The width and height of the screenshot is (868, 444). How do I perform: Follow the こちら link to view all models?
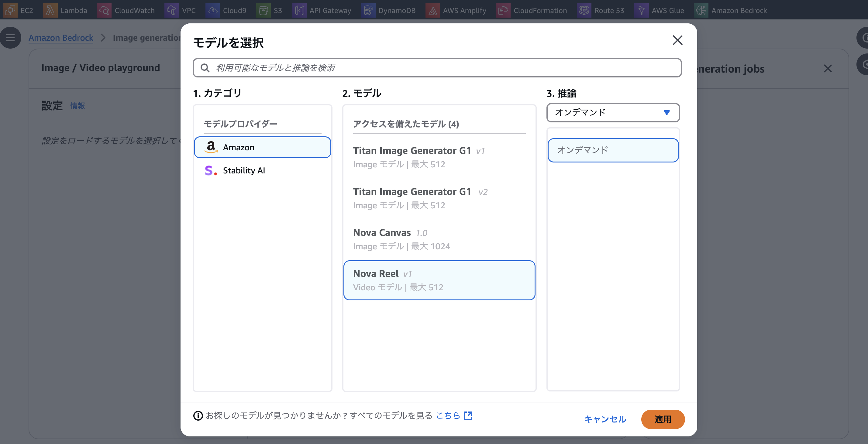(447, 416)
